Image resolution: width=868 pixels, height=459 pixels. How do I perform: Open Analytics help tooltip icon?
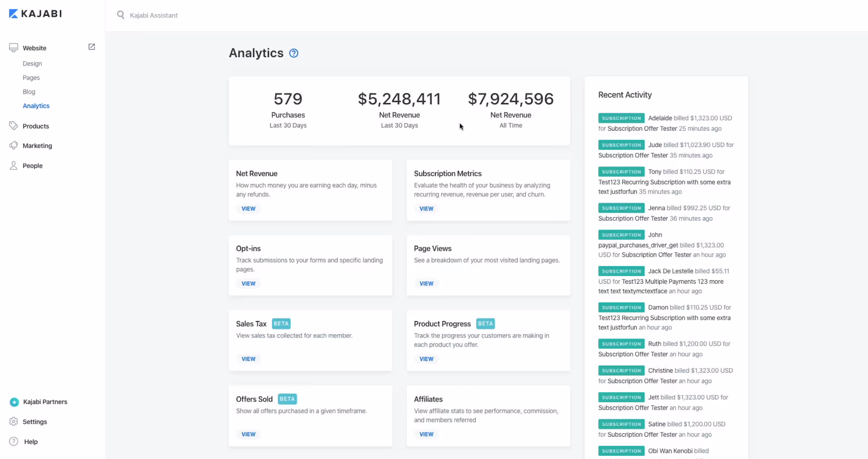click(x=293, y=53)
